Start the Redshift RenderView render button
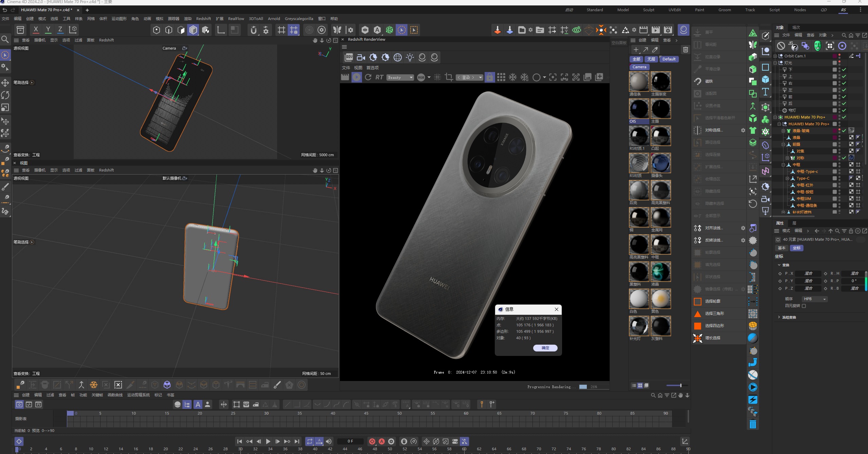868x454 pixels. [x=357, y=77]
